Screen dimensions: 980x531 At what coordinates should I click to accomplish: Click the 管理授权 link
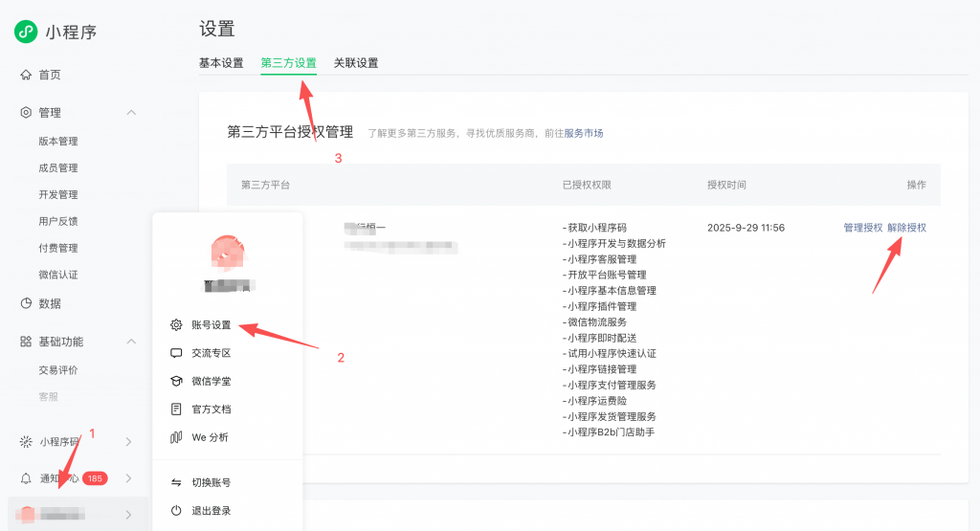(862, 228)
